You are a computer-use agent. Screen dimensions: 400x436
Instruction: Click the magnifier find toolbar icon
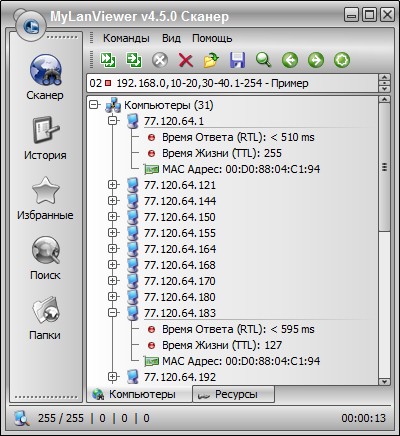(x=263, y=60)
